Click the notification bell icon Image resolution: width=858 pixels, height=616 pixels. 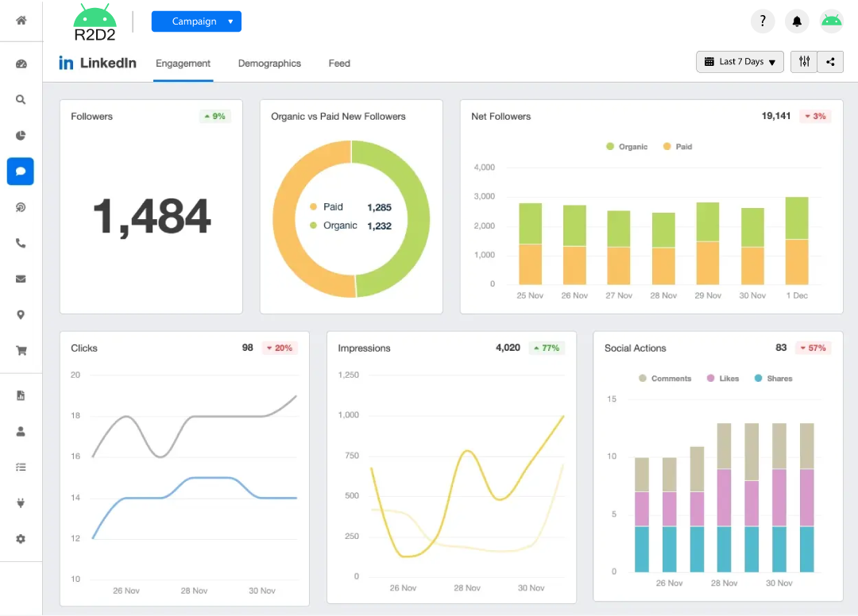(x=797, y=21)
